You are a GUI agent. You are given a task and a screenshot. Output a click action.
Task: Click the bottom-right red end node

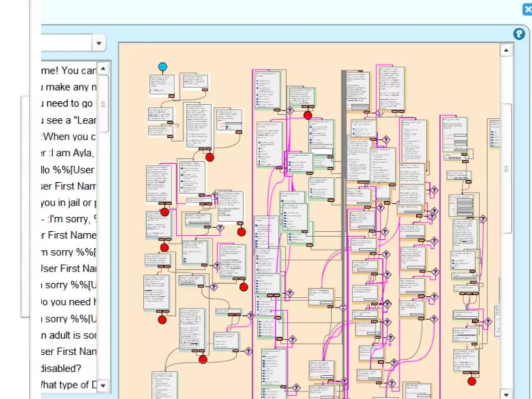click(x=472, y=381)
